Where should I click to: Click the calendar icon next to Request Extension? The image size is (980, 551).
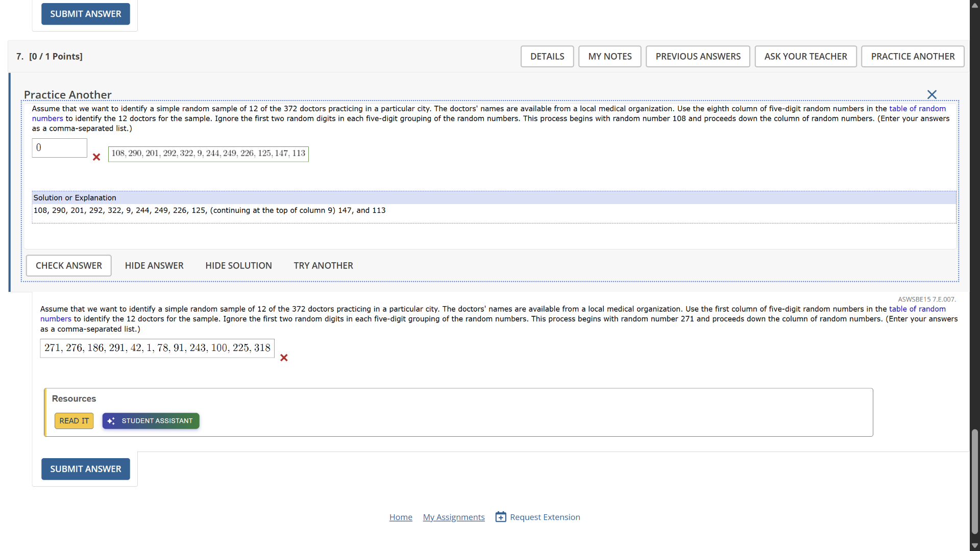pos(501,516)
